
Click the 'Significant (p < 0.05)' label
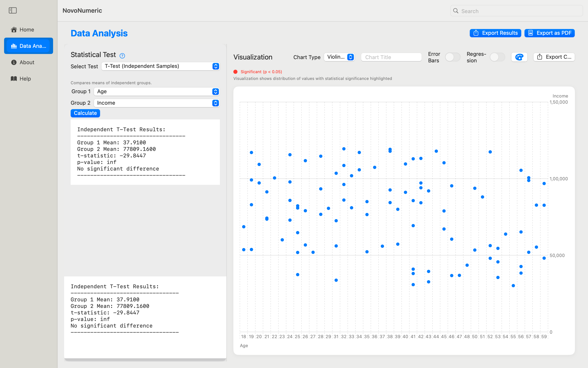[261, 72]
